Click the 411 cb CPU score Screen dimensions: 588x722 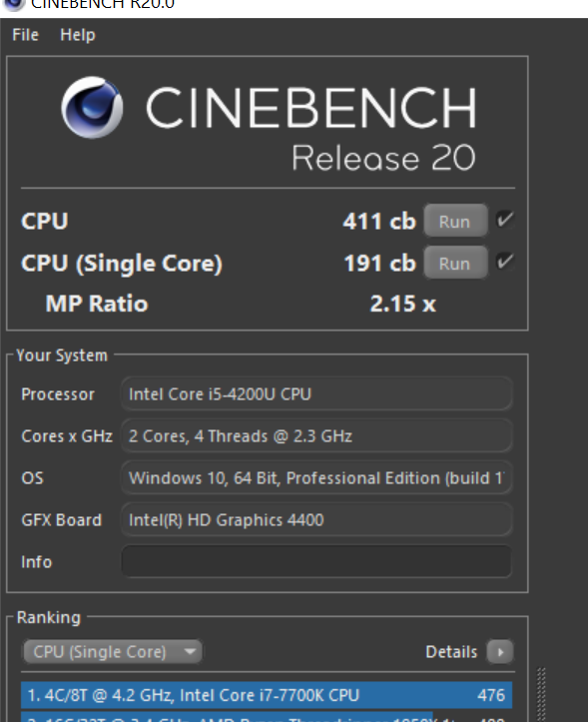coord(379,222)
